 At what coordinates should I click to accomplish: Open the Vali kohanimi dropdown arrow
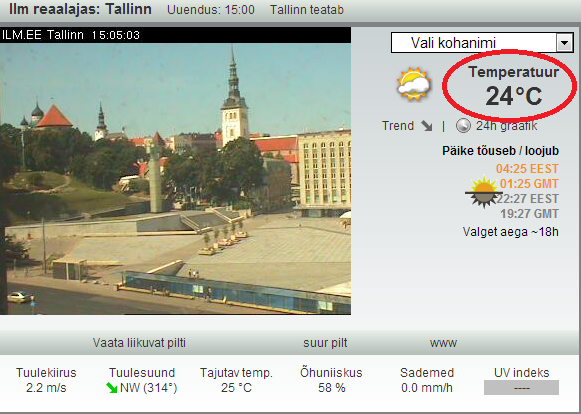click(564, 43)
